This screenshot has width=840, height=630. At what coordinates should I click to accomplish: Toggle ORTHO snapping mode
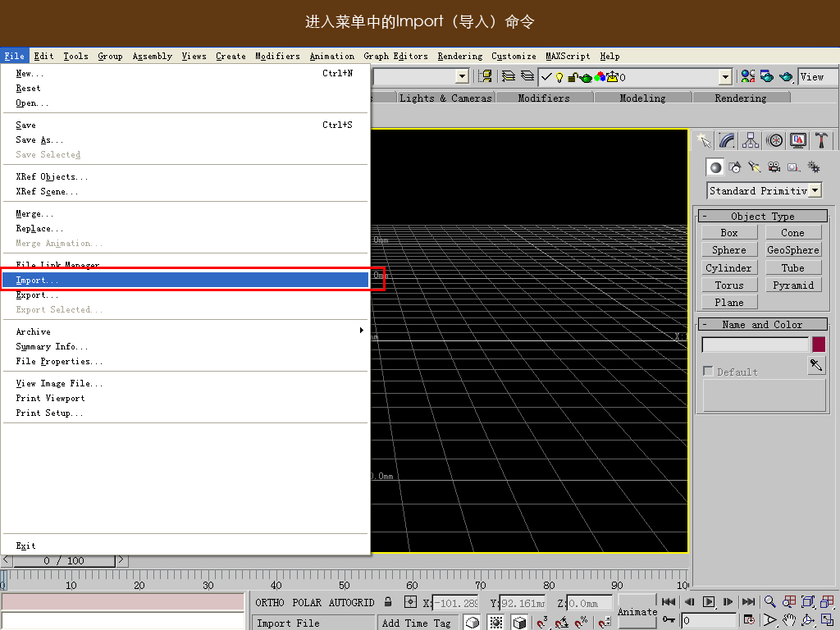click(269, 603)
